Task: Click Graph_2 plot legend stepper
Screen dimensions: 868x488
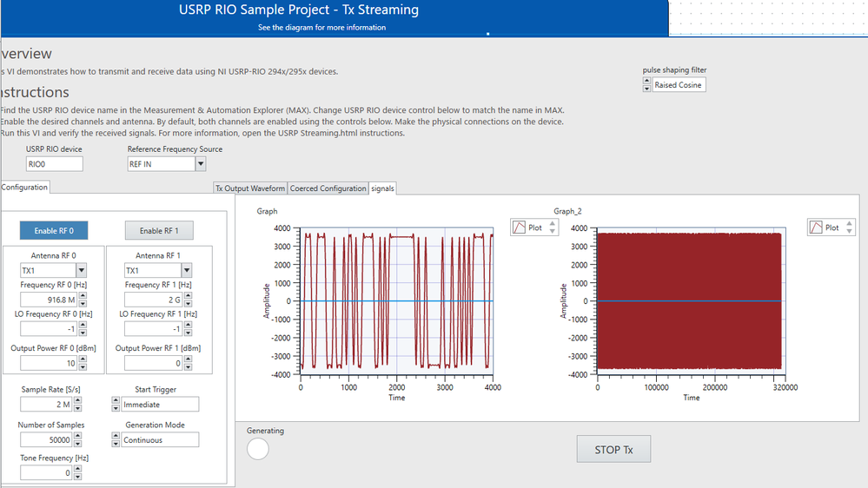Action: 849,228
